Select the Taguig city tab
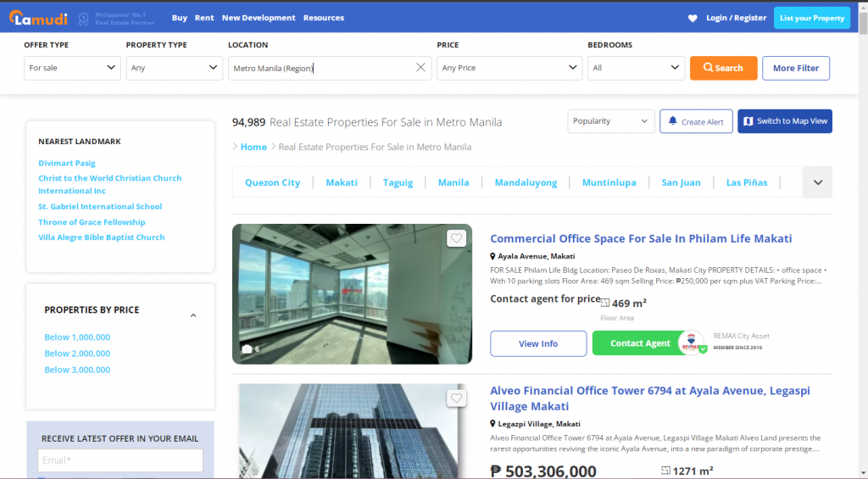The image size is (868, 479). point(398,182)
